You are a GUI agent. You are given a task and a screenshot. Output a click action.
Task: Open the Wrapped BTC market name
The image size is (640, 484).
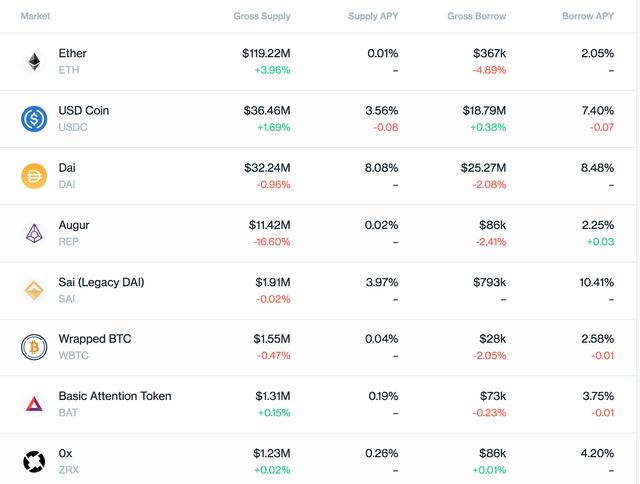[x=95, y=338]
